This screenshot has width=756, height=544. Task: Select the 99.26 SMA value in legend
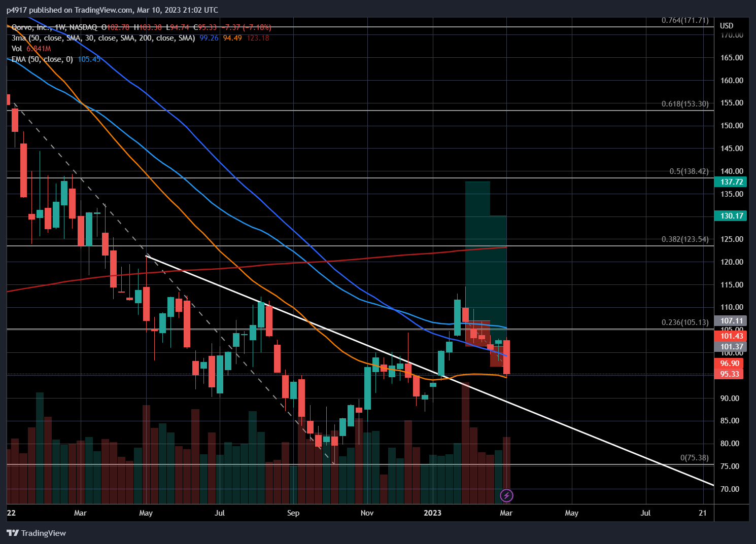click(209, 38)
